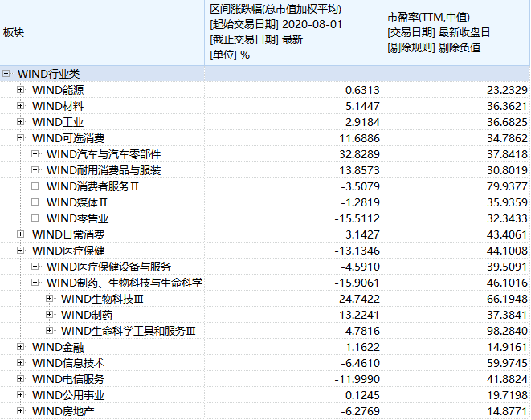The image size is (531, 420).
Task: Select the WIND能源 row label
Action: [58, 90]
